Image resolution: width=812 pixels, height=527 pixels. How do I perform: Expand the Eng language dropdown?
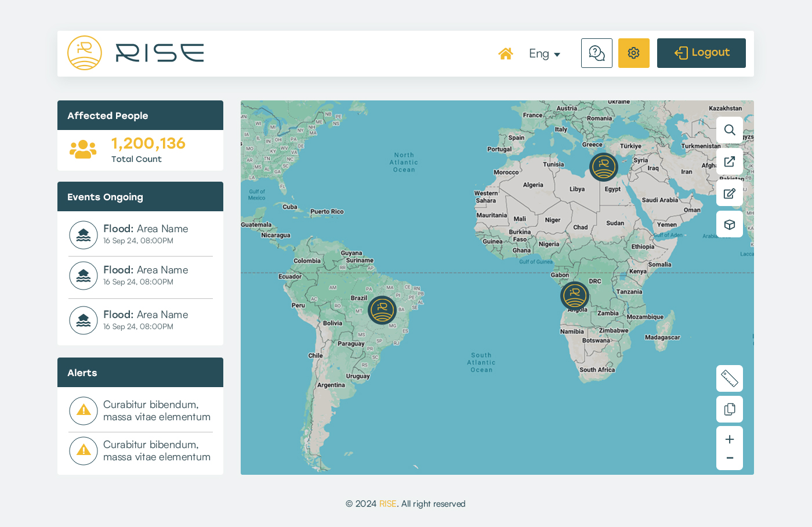point(544,54)
